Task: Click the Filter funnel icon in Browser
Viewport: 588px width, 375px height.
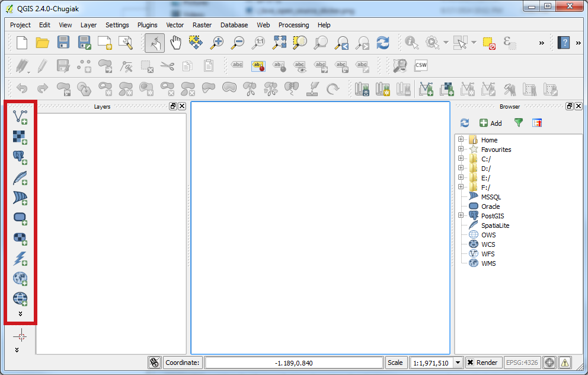Action: pyautogui.click(x=519, y=123)
